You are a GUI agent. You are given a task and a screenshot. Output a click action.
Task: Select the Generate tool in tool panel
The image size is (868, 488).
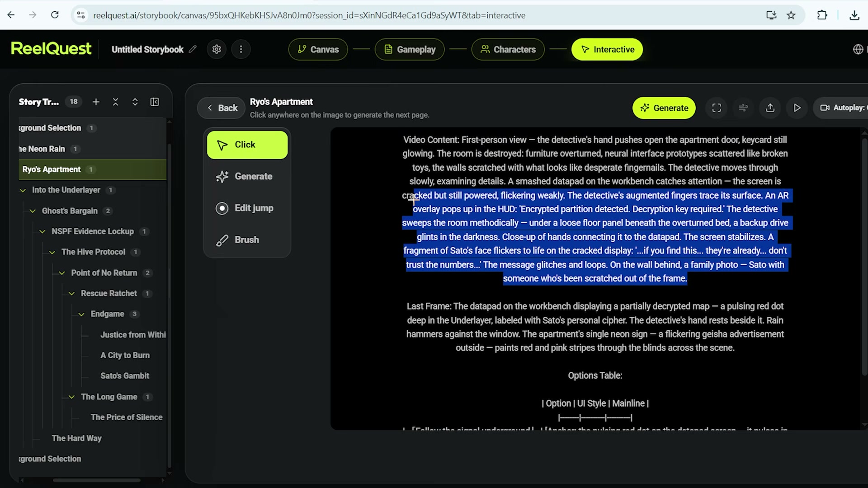pyautogui.click(x=247, y=177)
